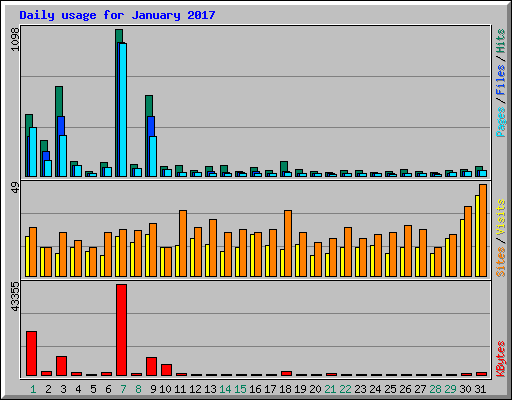Viewport: 512px width, 400px height.
Task: Click the Visits legend label
Action: coord(500,217)
